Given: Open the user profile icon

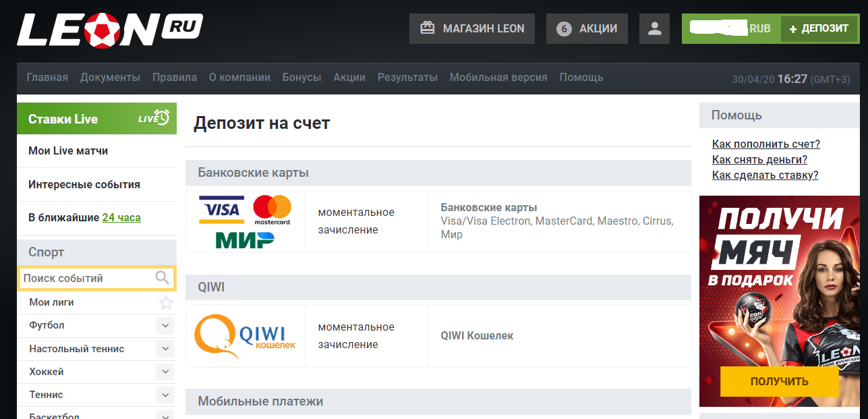Looking at the screenshot, I should [654, 28].
